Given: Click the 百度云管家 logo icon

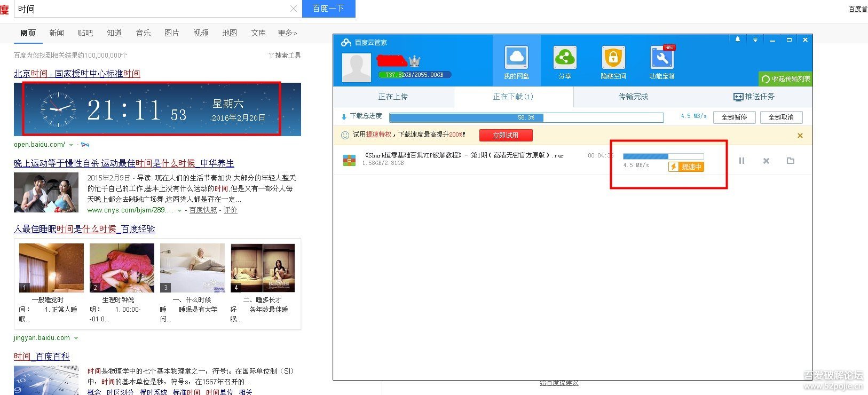Looking at the screenshot, I should point(346,42).
